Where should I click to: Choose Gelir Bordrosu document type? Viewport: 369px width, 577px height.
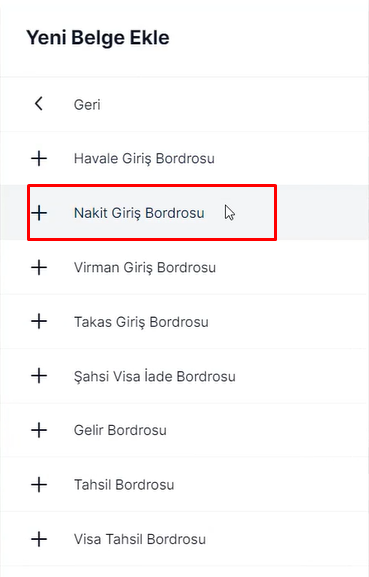120,430
